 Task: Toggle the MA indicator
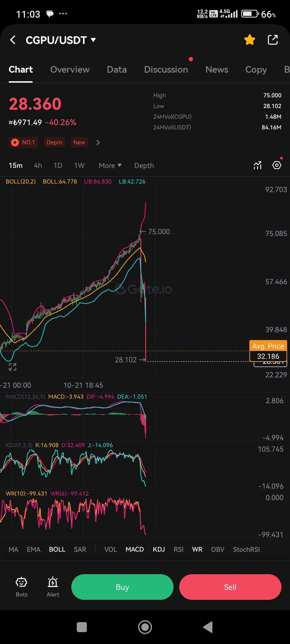(x=13, y=549)
